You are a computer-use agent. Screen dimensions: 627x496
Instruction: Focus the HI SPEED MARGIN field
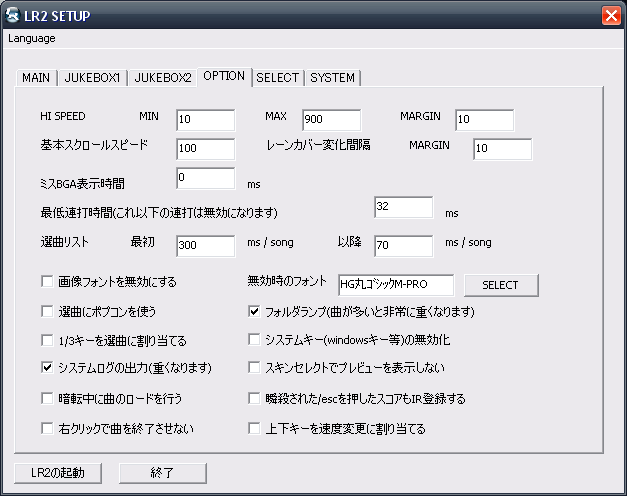click(483, 120)
